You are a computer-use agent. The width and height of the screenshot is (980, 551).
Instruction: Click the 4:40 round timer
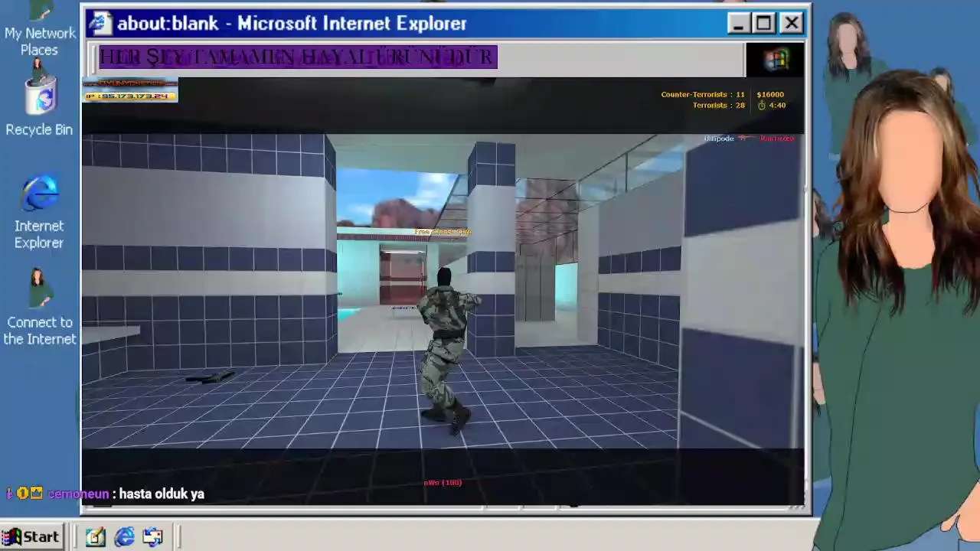click(777, 106)
